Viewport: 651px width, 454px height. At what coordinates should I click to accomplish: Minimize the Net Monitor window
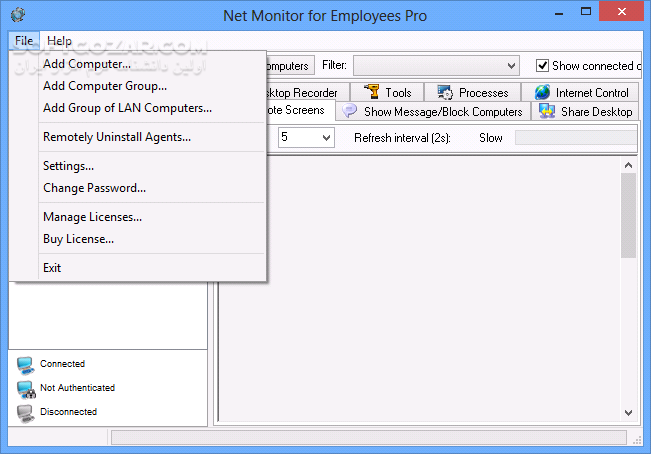point(559,12)
